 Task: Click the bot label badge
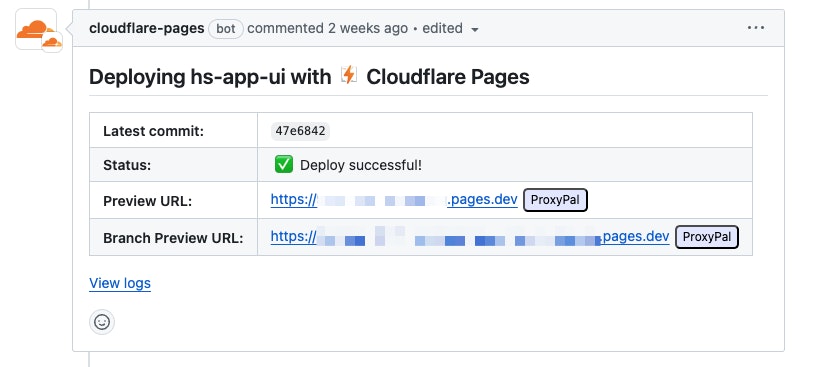(226, 29)
